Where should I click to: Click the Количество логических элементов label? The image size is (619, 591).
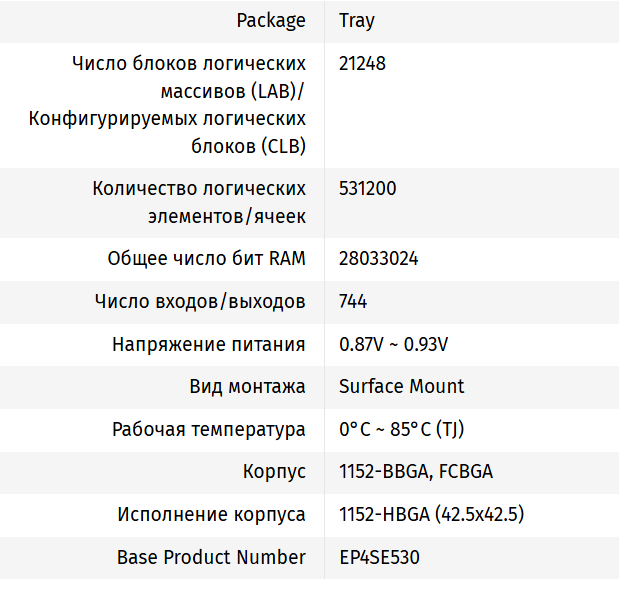click(200, 202)
